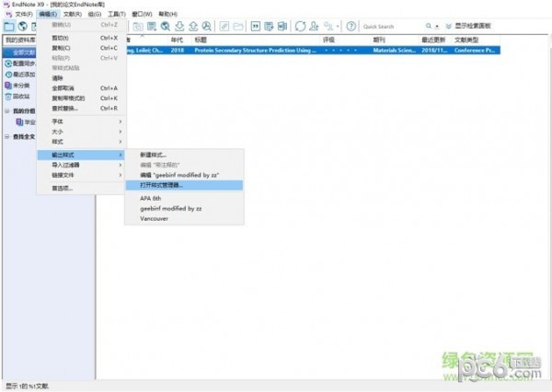This screenshot has width=552, height=392.
Task: Open 回收站 trash in sidebar
Action: 17,96
